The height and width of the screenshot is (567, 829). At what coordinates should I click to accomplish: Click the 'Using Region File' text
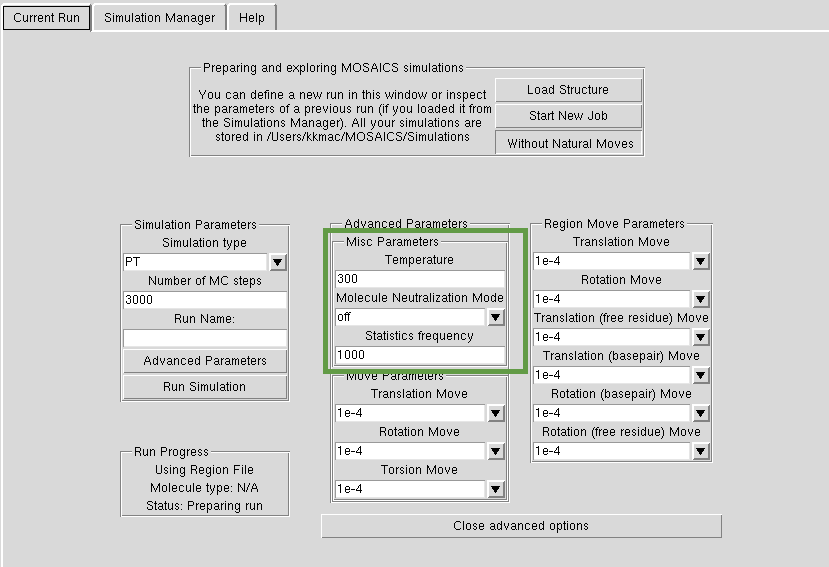(x=205, y=470)
